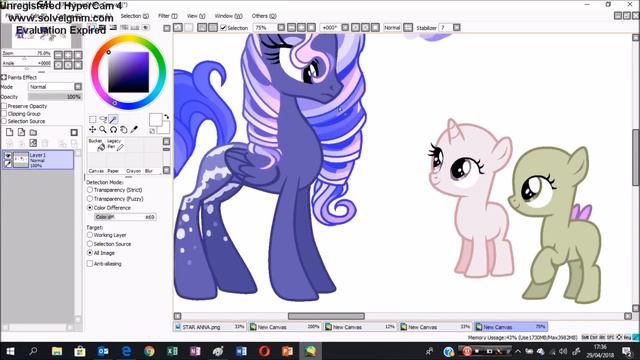Image resolution: width=640 pixels, height=360 pixels.
Task: Swap foreground and background colors arrow
Action: [x=167, y=117]
